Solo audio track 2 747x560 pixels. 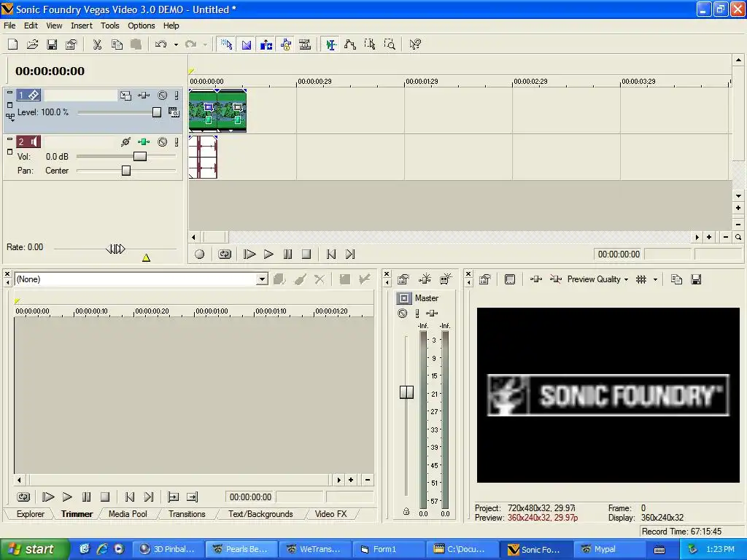coord(177,142)
